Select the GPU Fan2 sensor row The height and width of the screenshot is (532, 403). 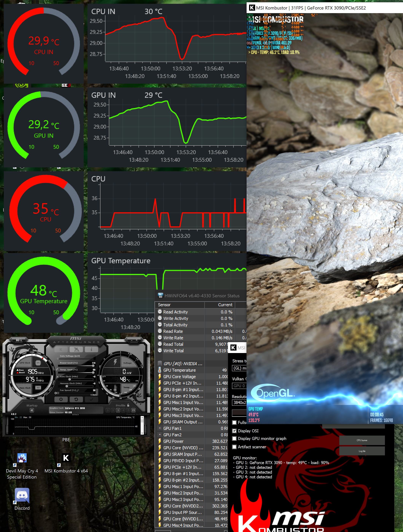192,435
